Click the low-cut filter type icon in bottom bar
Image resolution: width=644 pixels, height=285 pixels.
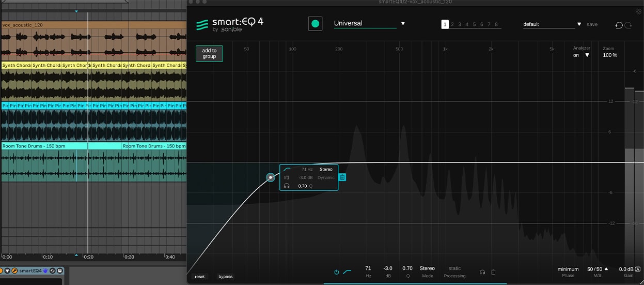347,272
